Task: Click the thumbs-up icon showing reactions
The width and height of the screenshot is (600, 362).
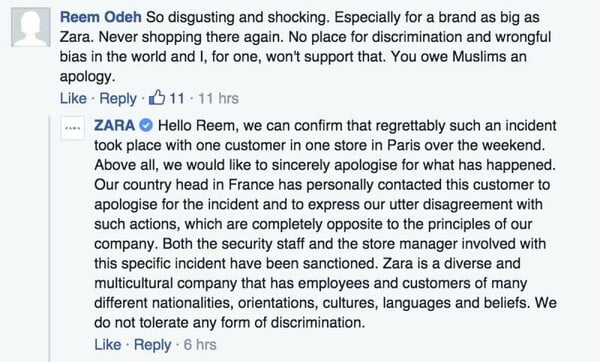Action: 157,98
